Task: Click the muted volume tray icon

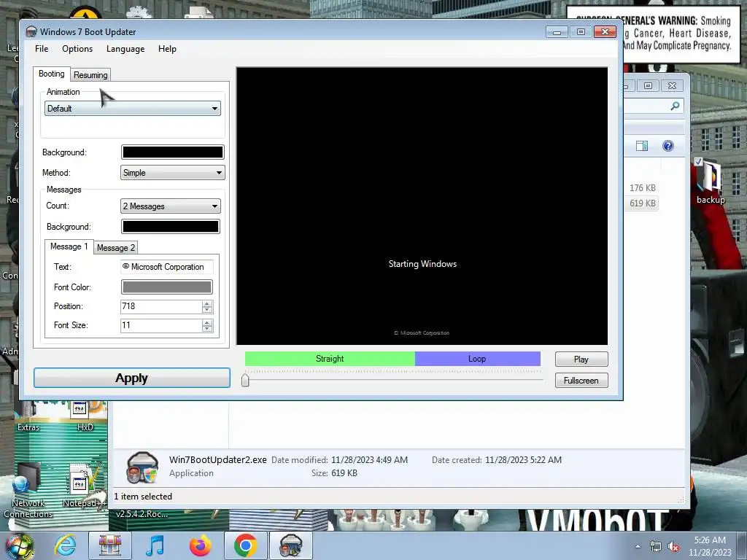Action: click(673, 547)
